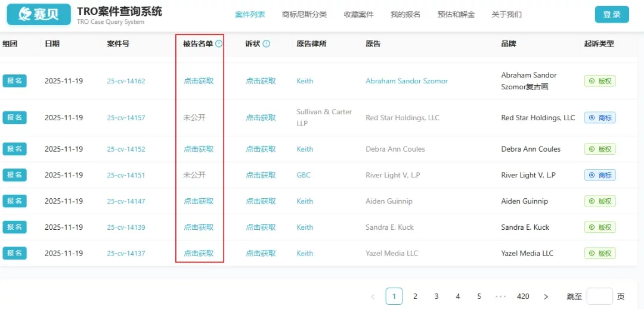Open case number 25-cv-14137
Screen dimensions: 644x309
126,254
